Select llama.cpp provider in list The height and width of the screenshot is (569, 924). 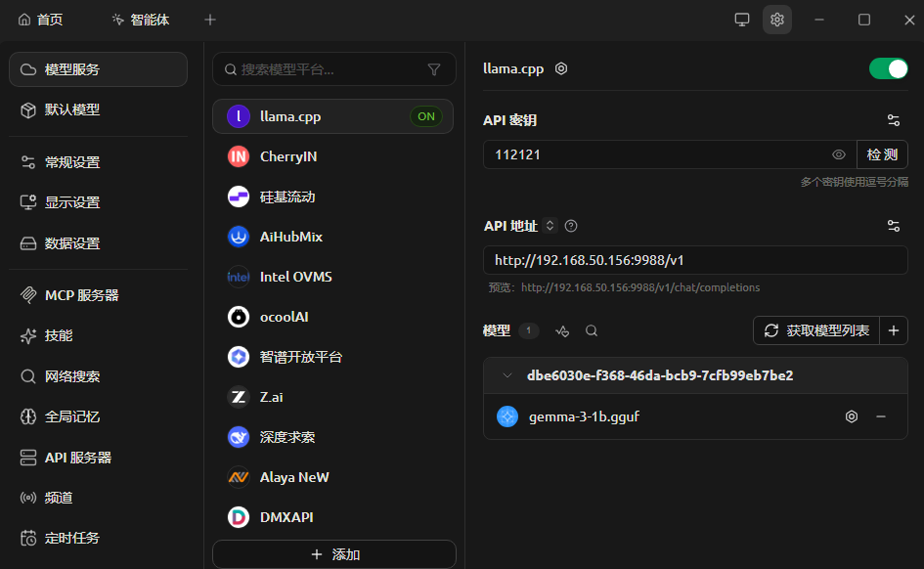click(x=333, y=116)
